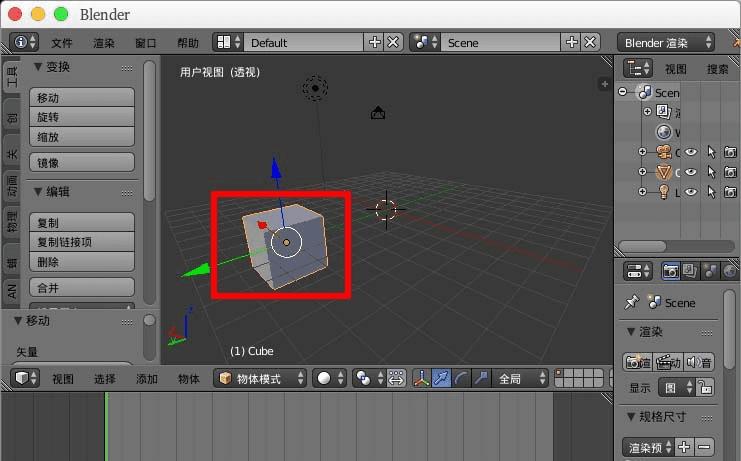
Task: Toggle Cube selectability cursor icon
Action: tap(711, 172)
